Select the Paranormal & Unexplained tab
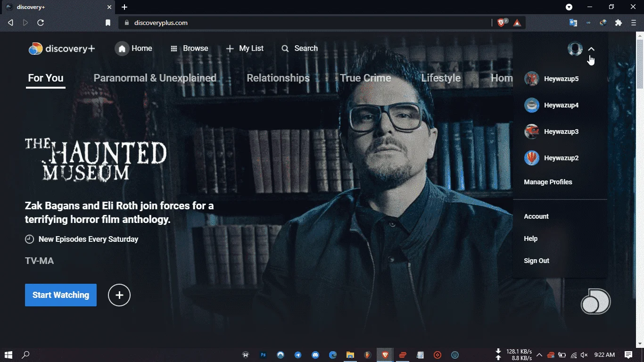The width and height of the screenshot is (644, 362). tap(155, 78)
